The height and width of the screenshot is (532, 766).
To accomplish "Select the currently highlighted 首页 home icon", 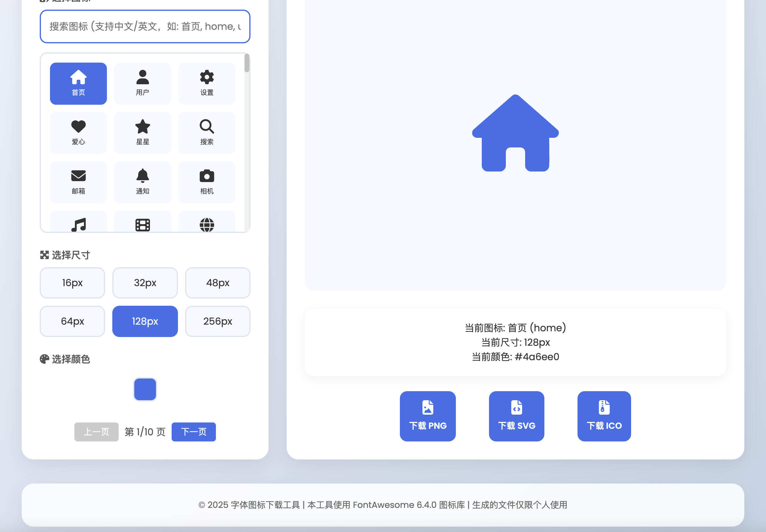I will point(78,83).
